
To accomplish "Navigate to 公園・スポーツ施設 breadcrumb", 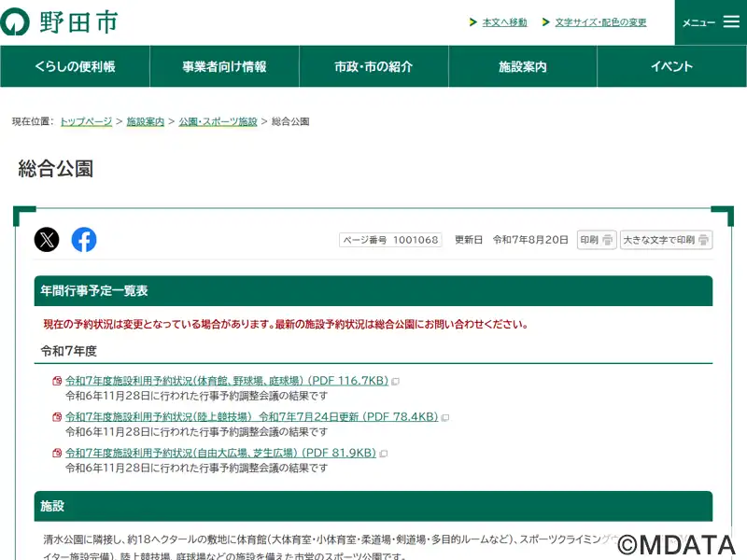I will pyautogui.click(x=218, y=122).
